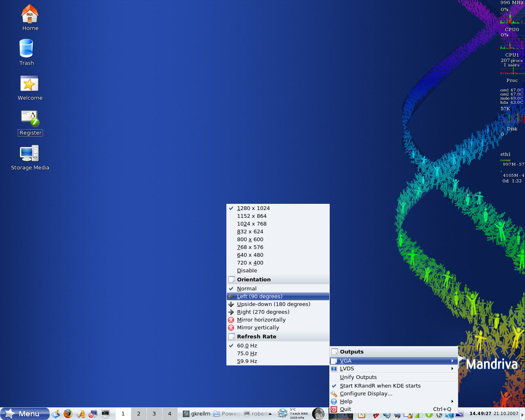This screenshot has width=525, height=420.
Task: Switch to virtual desktop 4
Action: click(x=170, y=414)
